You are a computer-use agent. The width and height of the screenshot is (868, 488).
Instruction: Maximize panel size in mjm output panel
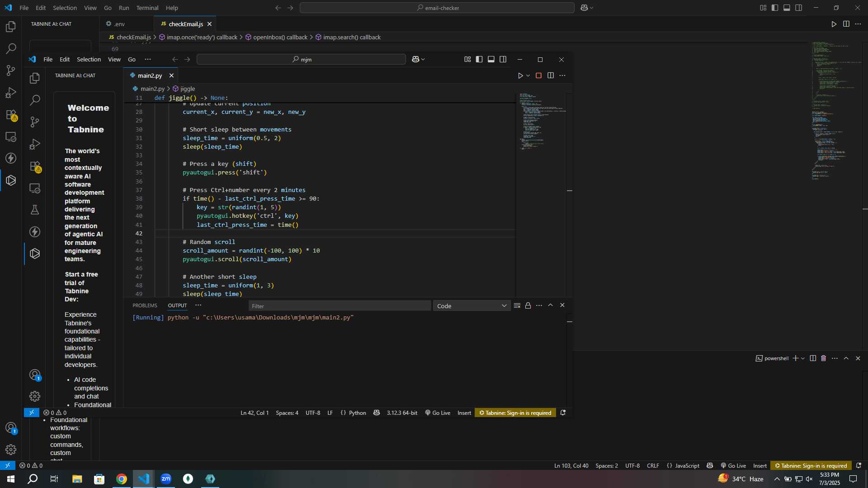point(551,305)
